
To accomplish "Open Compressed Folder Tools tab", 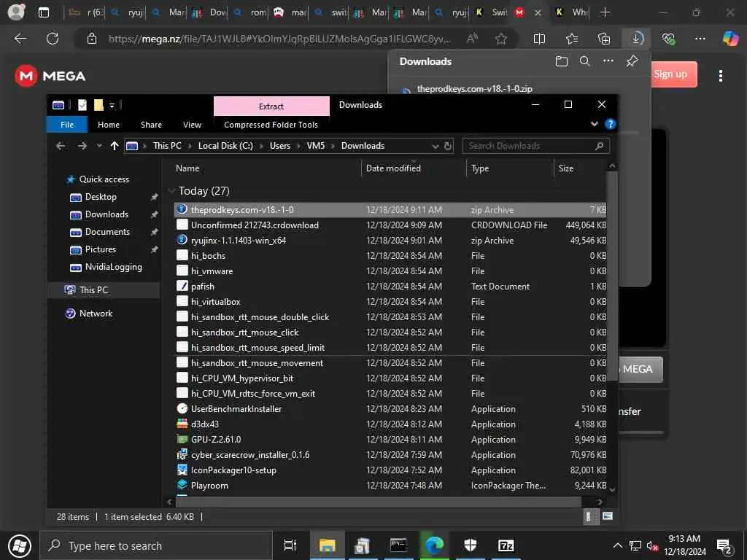I will [271, 125].
